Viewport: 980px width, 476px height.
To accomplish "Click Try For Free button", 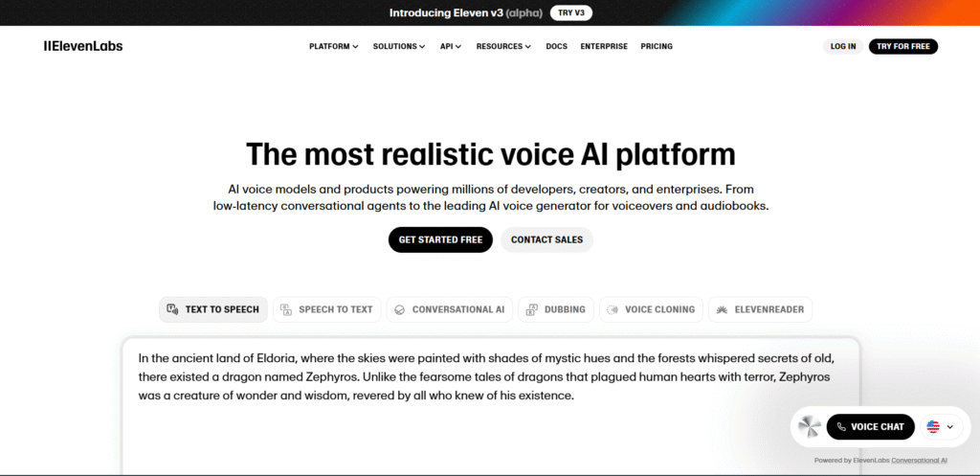I will click(903, 46).
